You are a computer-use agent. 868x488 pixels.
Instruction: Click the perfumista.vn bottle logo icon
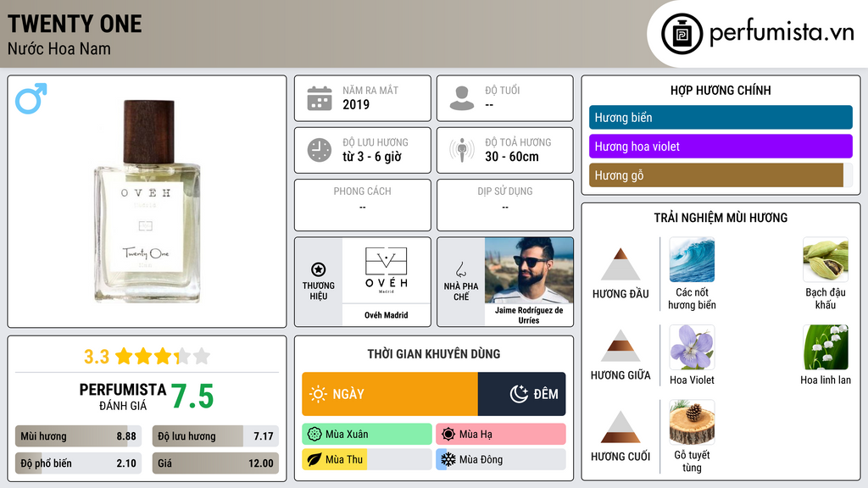tap(682, 34)
